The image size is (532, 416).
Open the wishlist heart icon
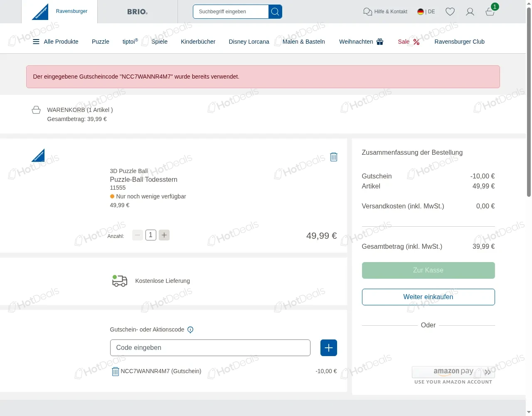click(450, 12)
